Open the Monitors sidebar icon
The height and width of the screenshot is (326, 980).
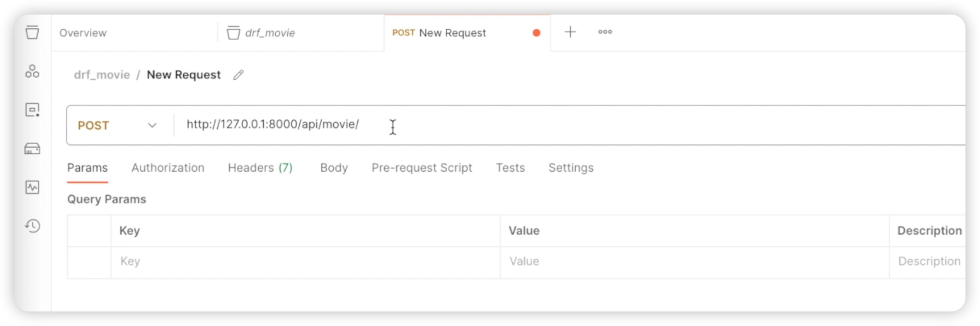click(x=32, y=187)
